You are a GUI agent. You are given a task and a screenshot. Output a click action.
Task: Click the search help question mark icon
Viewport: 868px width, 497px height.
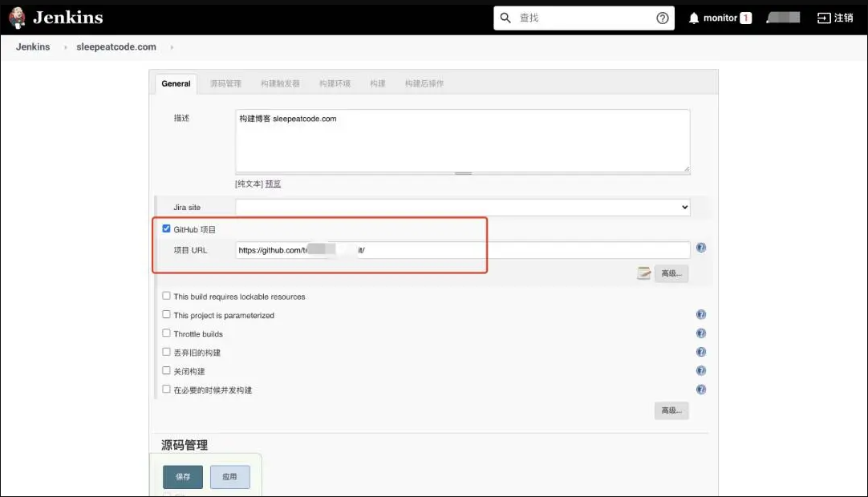coord(663,18)
